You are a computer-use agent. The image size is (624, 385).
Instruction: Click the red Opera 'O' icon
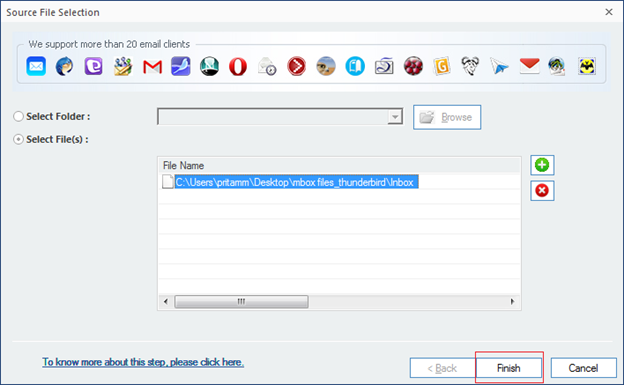pyautogui.click(x=238, y=66)
